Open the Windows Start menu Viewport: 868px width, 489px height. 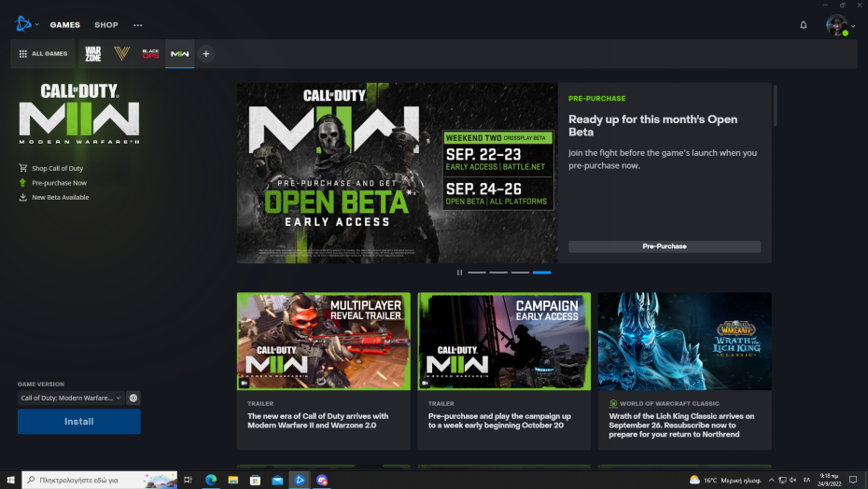tap(10, 480)
